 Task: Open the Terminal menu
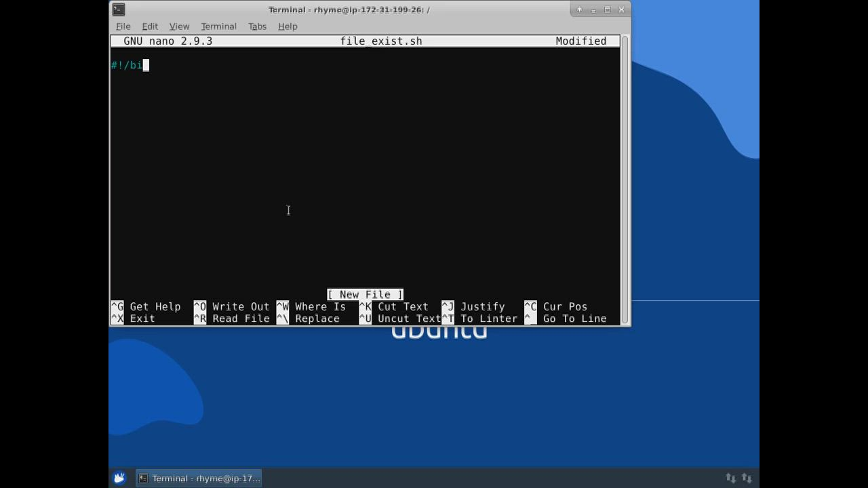pos(218,26)
